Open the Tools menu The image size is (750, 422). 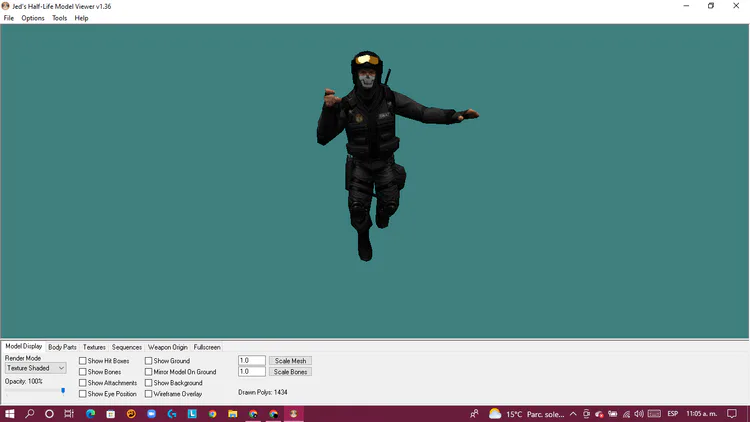coord(59,18)
